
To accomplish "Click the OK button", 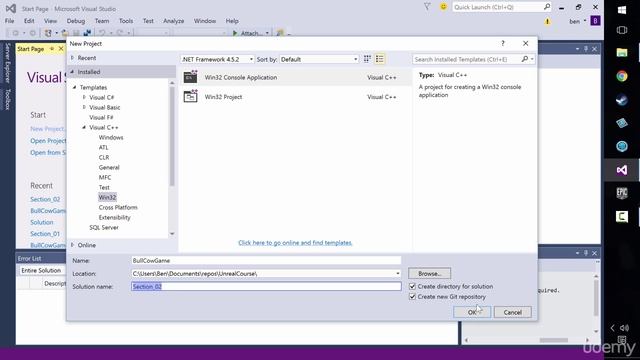I will click(472, 312).
